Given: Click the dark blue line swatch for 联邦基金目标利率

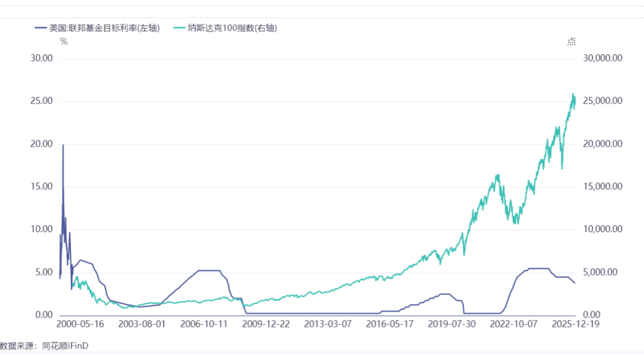Looking at the screenshot, I should click(x=41, y=28).
